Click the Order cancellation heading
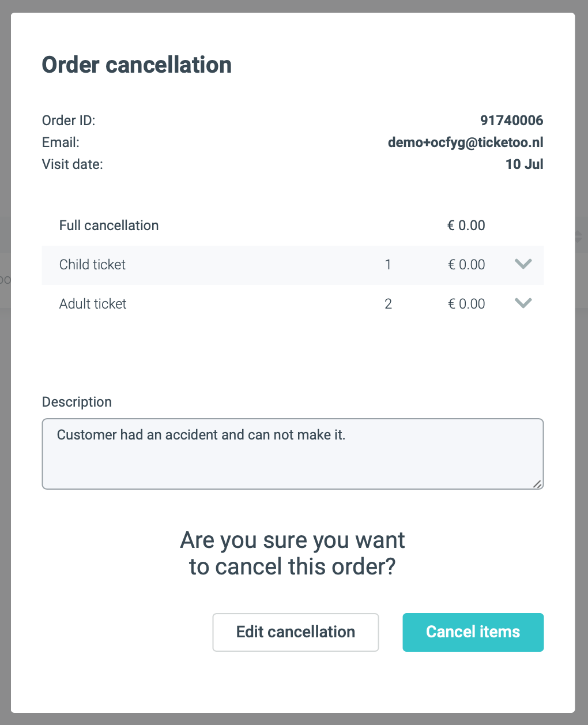Image resolution: width=588 pixels, height=725 pixels. [x=137, y=65]
